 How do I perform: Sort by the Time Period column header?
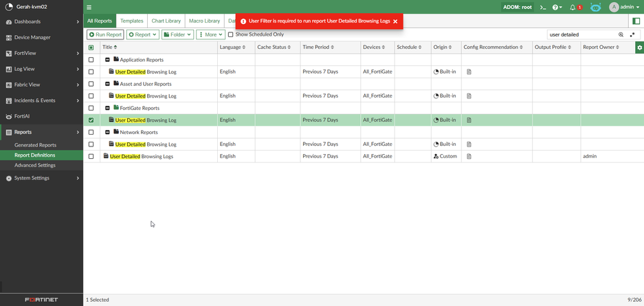[x=318, y=47]
